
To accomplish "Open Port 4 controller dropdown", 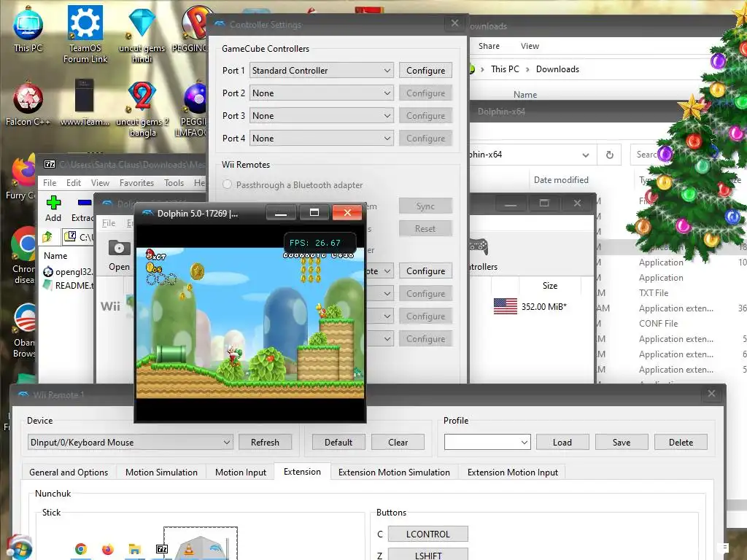I will click(322, 139).
